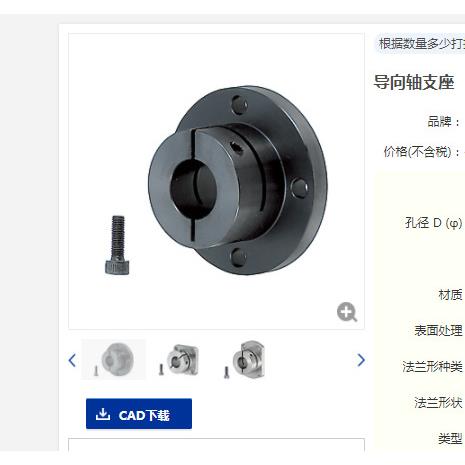Image resolution: width=465 pixels, height=465 pixels.
Task: Click the 表面处理 parameter label
Action: pos(438,330)
